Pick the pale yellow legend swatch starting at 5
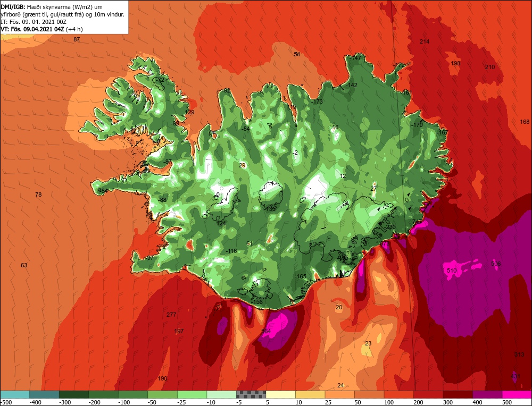 tap(280, 394)
